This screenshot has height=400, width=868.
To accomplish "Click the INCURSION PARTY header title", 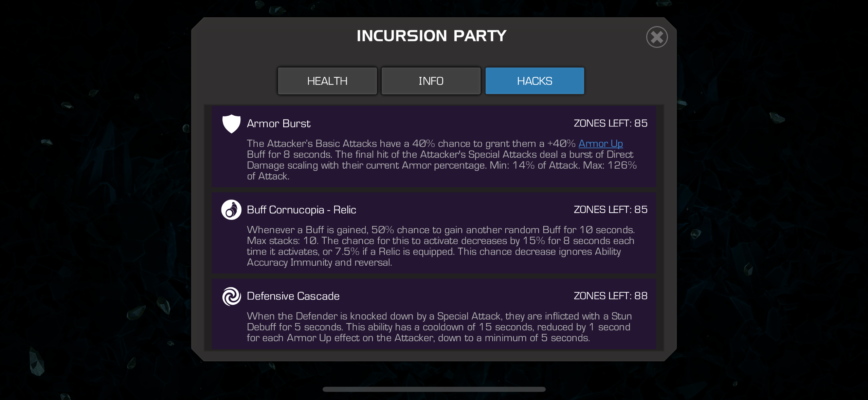I will pyautogui.click(x=431, y=36).
